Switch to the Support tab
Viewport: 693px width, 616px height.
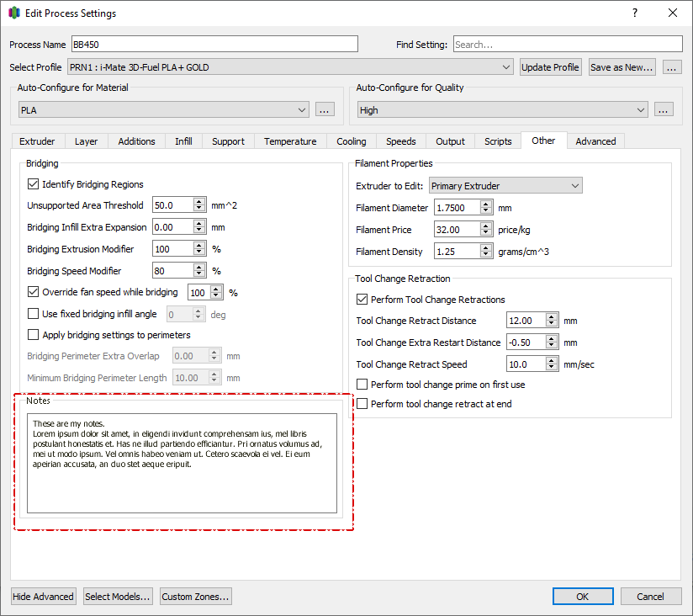point(228,141)
